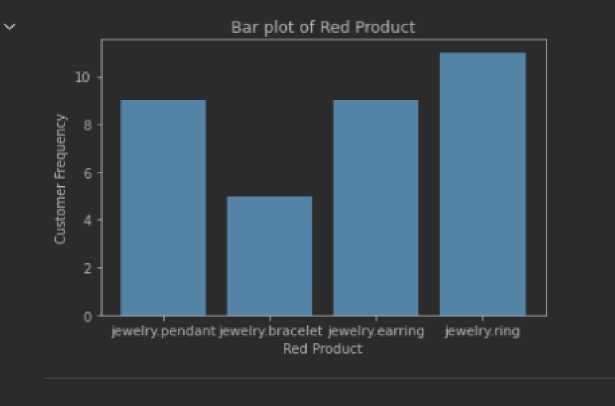Click the y-axis tick label 8
615x406 pixels.
(x=88, y=125)
